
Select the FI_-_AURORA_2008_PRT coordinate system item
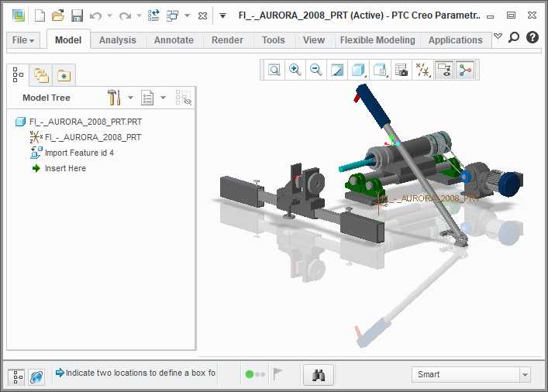pyautogui.click(x=85, y=137)
